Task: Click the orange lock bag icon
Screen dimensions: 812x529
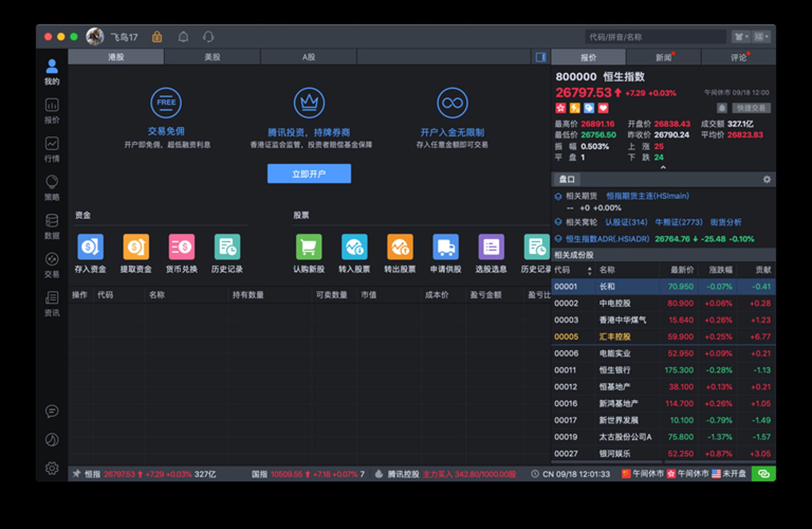Action: [x=157, y=37]
